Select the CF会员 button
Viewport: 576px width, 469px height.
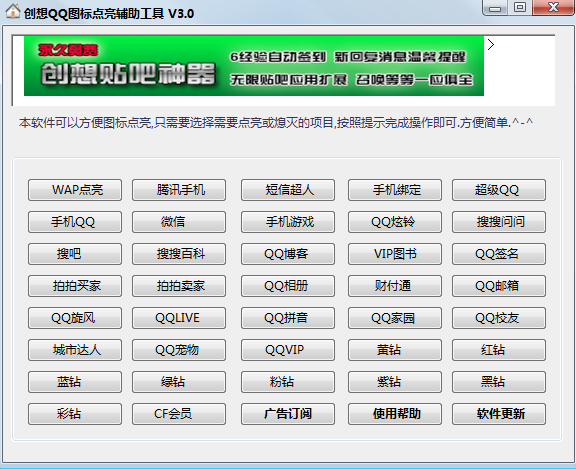(x=179, y=414)
